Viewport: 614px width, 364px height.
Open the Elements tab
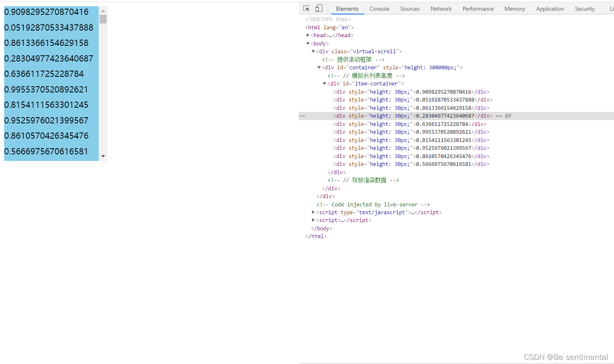tap(347, 9)
